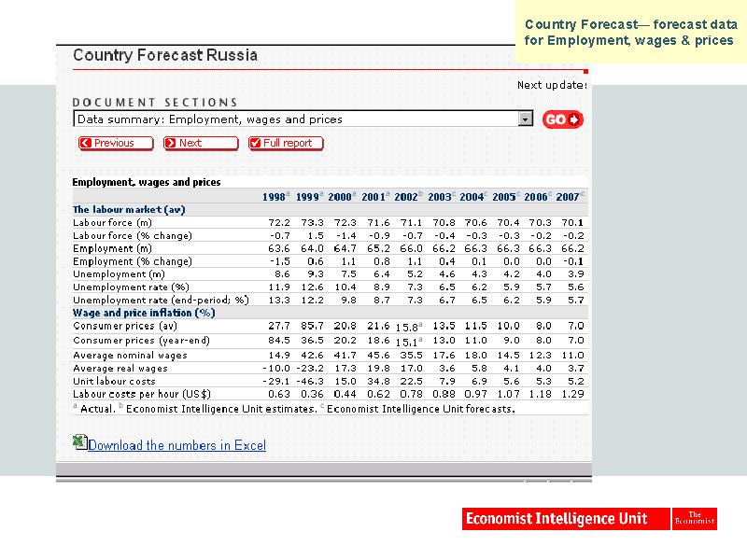Select the Data summary combo box field
The height and width of the screenshot is (560, 747).
click(x=303, y=119)
